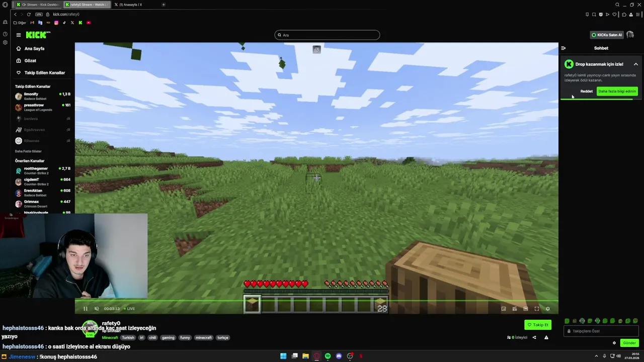Enter fullscreen mode on the player

tap(537, 309)
